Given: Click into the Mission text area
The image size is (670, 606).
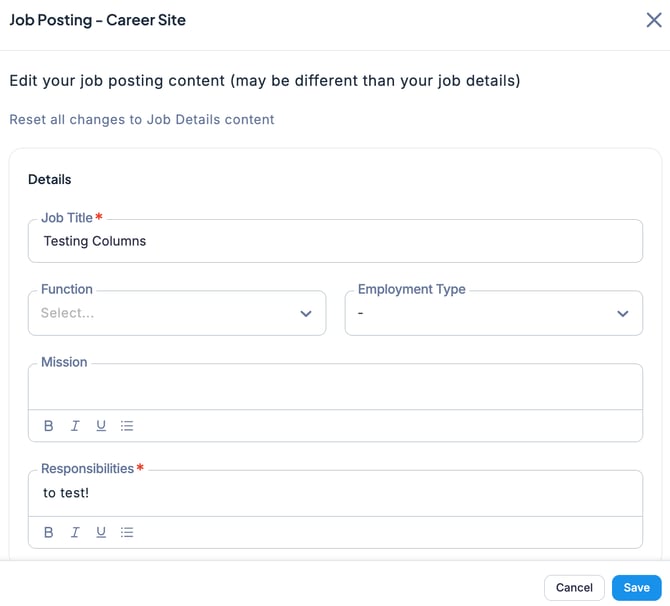Looking at the screenshot, I should 335,387.
